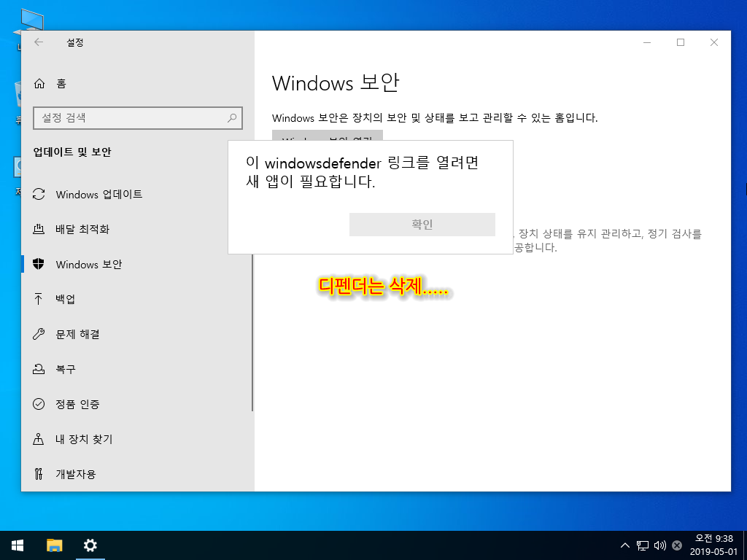747x560 pixels.
Task: Click the magnifier icon in the settings search box
Action: coord(232,117)
